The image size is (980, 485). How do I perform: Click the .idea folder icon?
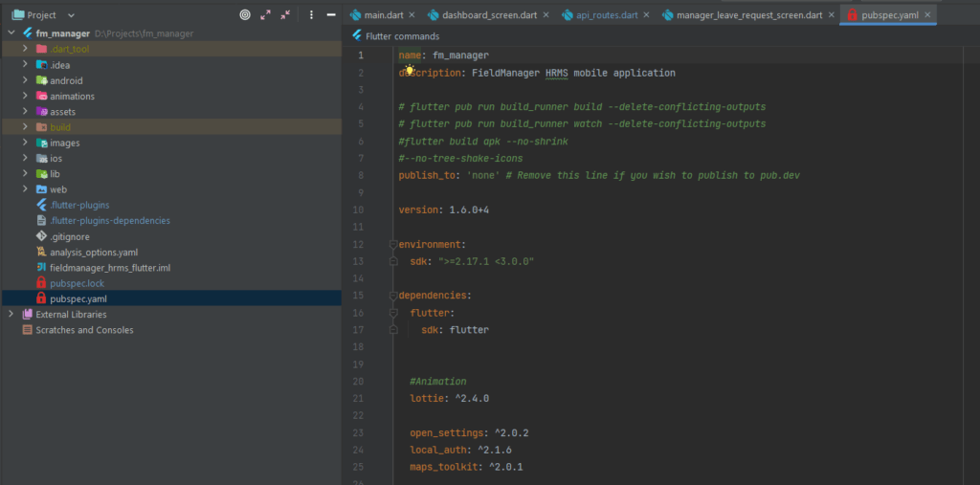tap(41, 64)
